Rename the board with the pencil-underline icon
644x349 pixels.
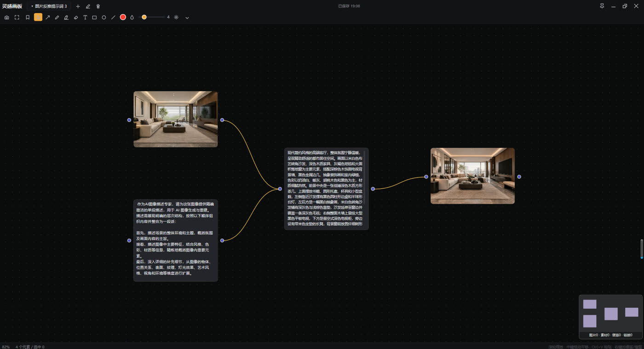(x=88, y=6)
